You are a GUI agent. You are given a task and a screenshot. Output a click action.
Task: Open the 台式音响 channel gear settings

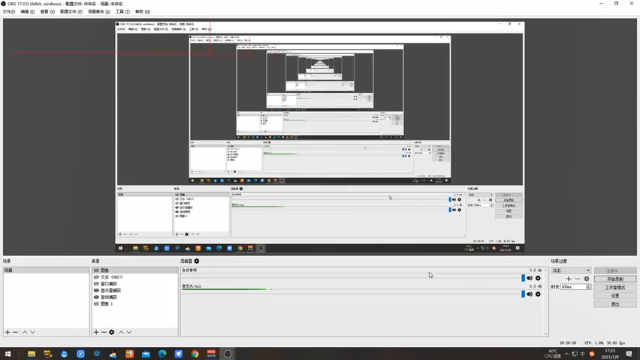[538, 278]
